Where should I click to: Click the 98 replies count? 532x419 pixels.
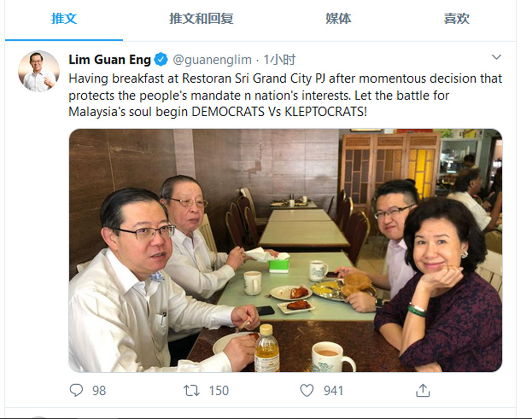coord(99,391)
